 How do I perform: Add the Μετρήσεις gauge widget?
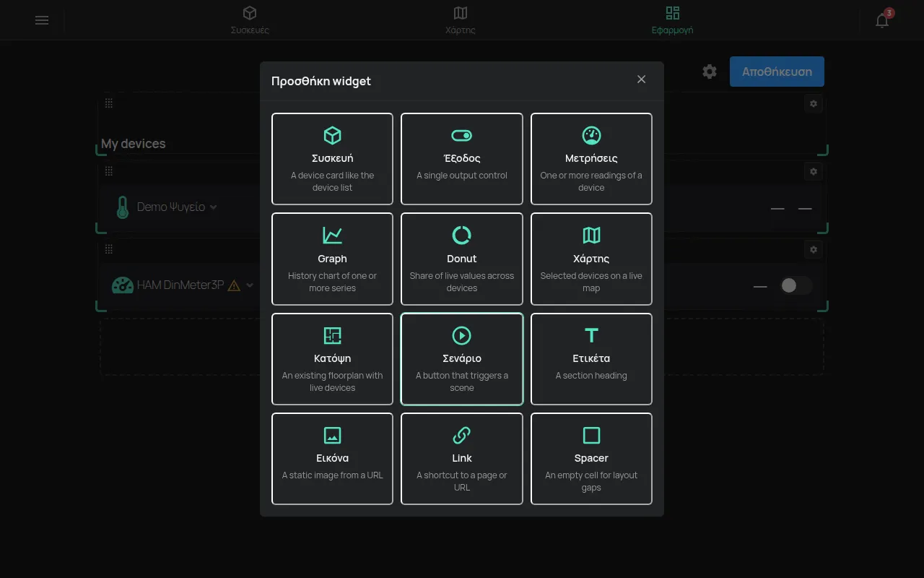click(591, 158)
